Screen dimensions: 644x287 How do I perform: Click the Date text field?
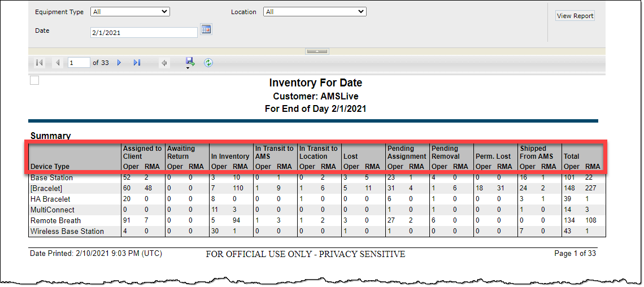point(143,33)
